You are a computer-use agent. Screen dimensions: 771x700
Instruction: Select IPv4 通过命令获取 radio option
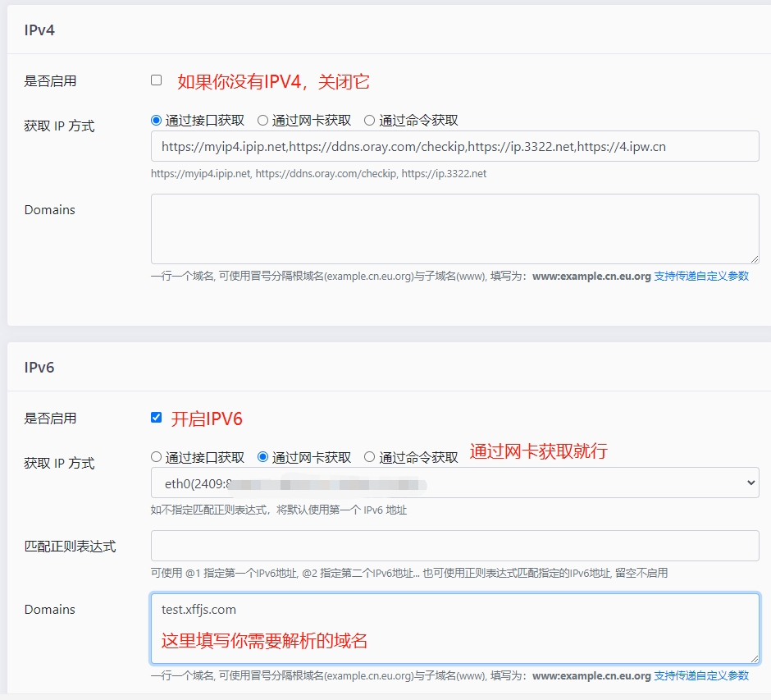(369, 121)
